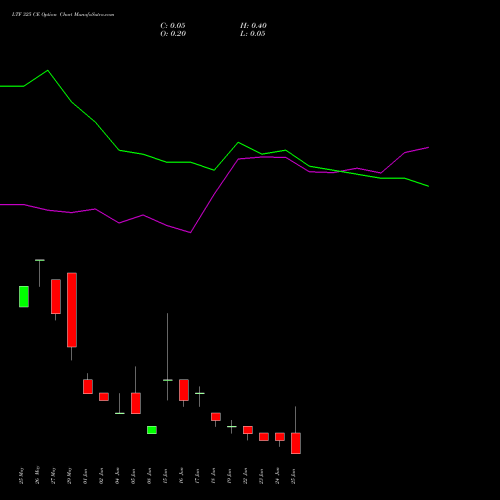This screenshot has height=500, width=500.
Task: Click the green line's peak near 27 May
Action: [x=48, y=70]
